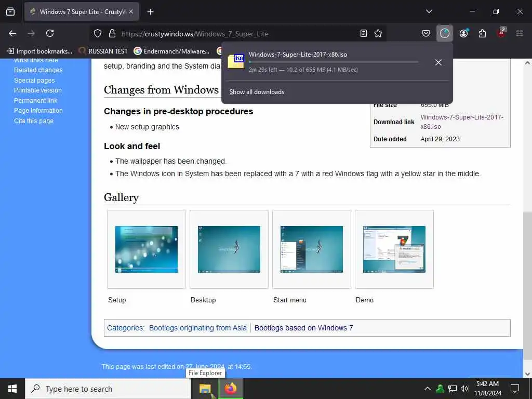The width and height of the screenshot is (532, 399).
Task: Toggle reader view icon in address bar
Action: click(363, 33)
